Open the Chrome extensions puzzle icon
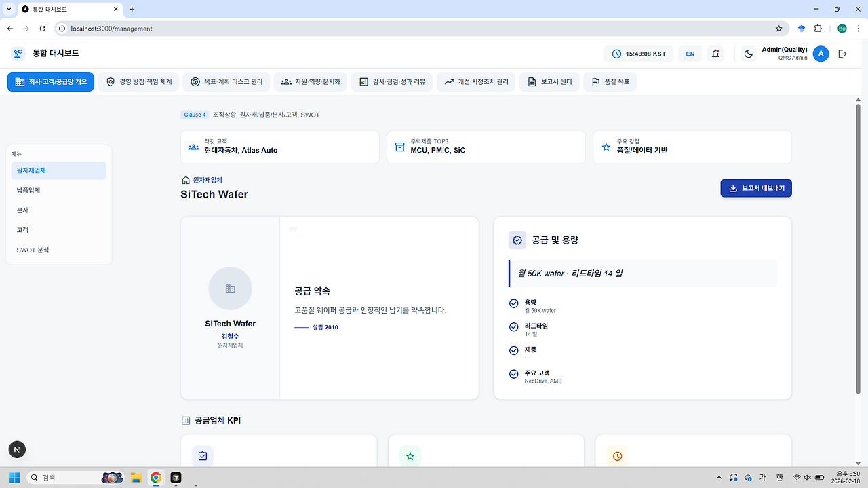Screen dimensions: 868x488 [818, 29]
